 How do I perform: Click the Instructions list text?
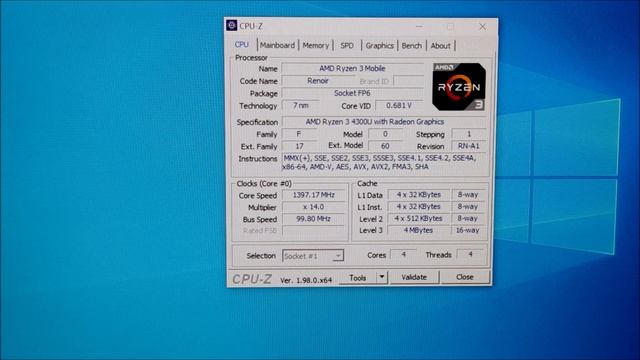[x=380, y=162]
